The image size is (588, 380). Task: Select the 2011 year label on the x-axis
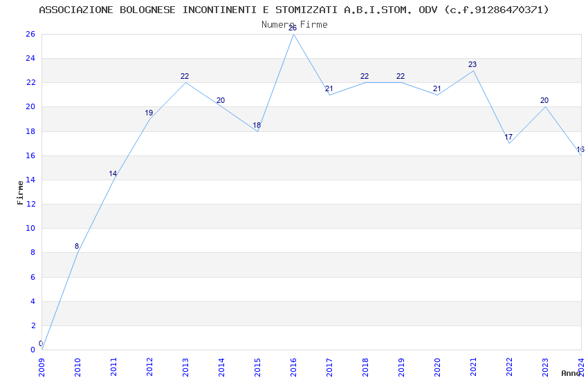point(113,367)
